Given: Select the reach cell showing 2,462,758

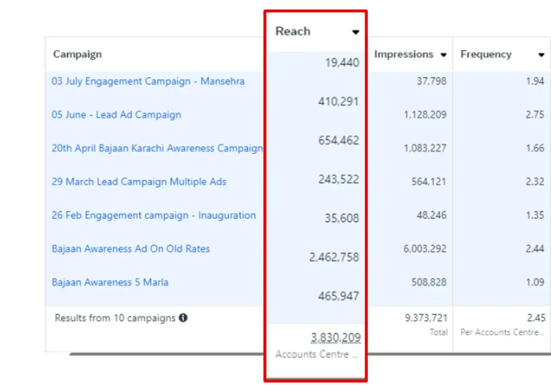Looking at the screenshot, I should point(334,257).
